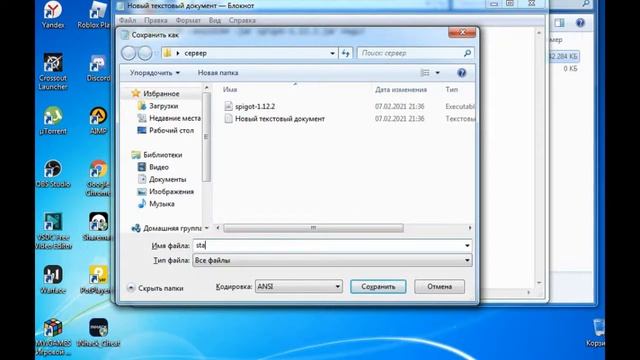The image size is (640, 360).
Task: Open the Вид menu in Notepad
Action: 214,20
